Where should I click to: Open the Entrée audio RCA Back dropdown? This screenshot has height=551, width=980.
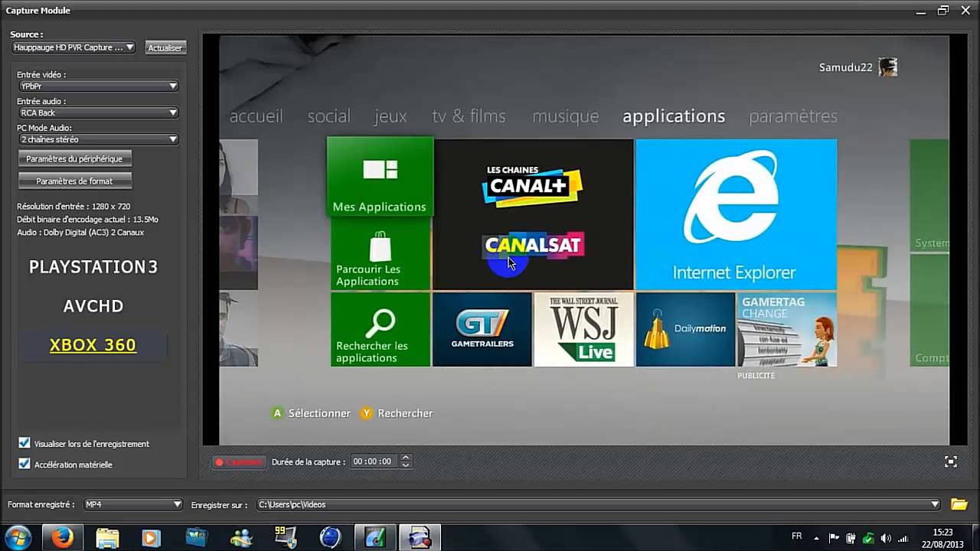98,112
